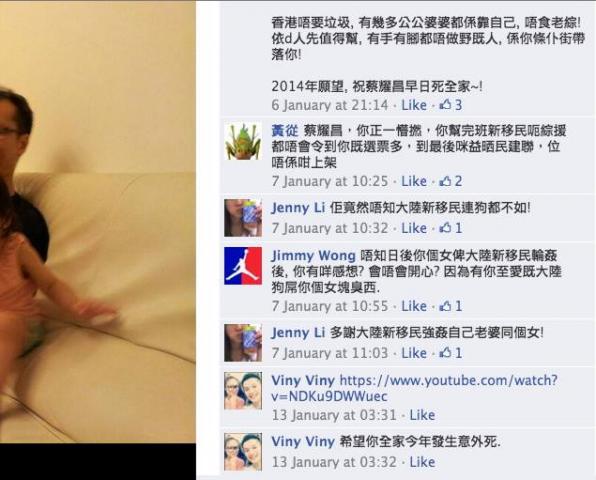The width and height of the screenshot is (596, 480).
Task: Open Jenny Li's name on 11:03 comment
Action: (x=298, y=333)
